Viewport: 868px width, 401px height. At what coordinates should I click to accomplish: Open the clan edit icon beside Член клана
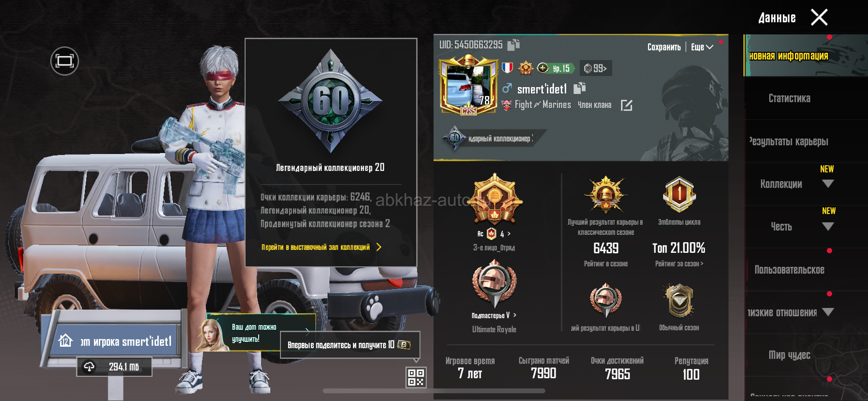pos(626,105)
